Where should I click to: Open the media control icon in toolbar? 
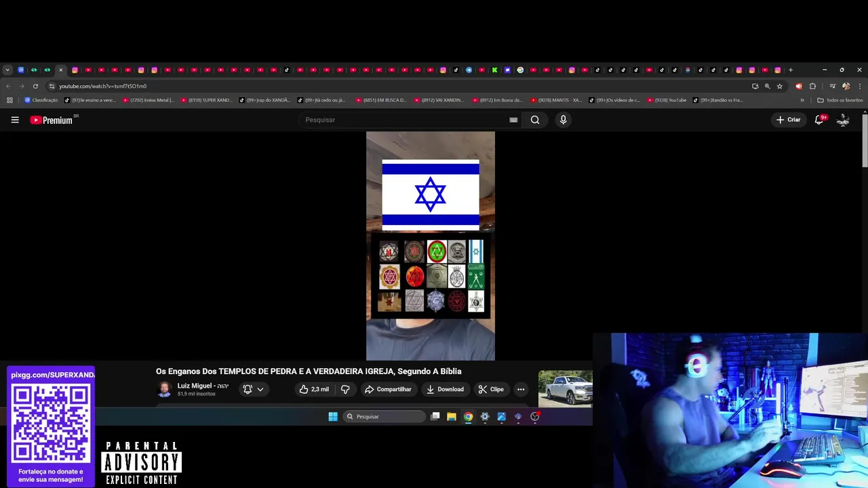pos(833,86)
